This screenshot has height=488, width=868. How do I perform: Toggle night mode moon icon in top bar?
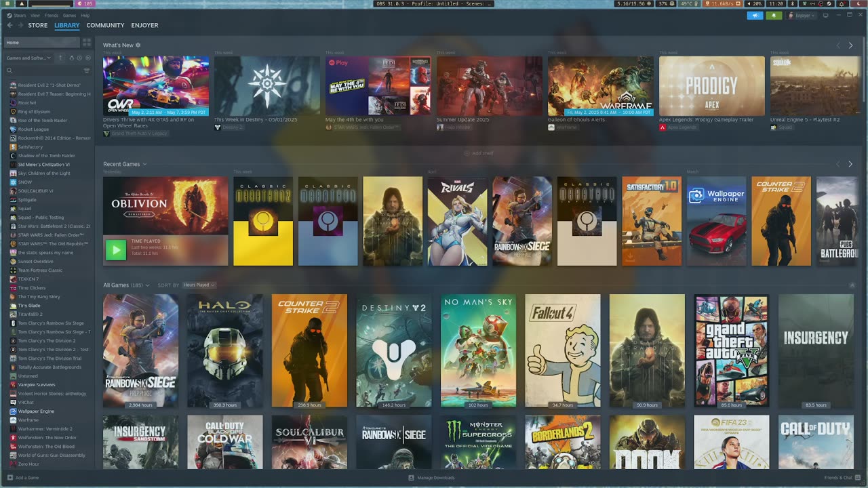pyautogui.click(x=860, y=4)
